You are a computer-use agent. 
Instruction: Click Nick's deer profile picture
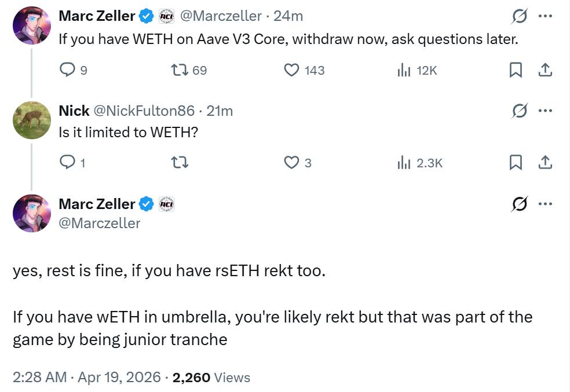click(32, 120)
